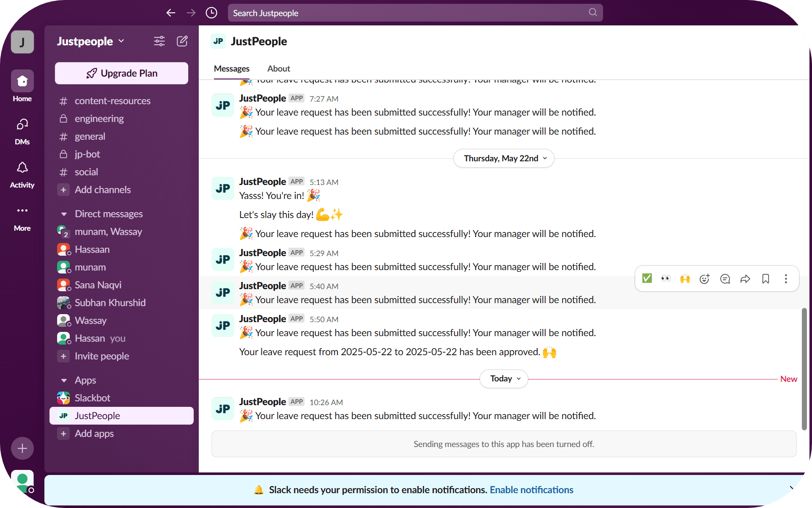Open the sidebar filter preferences icon
This screenshot has height=508, width=812.
coord(159,41)
